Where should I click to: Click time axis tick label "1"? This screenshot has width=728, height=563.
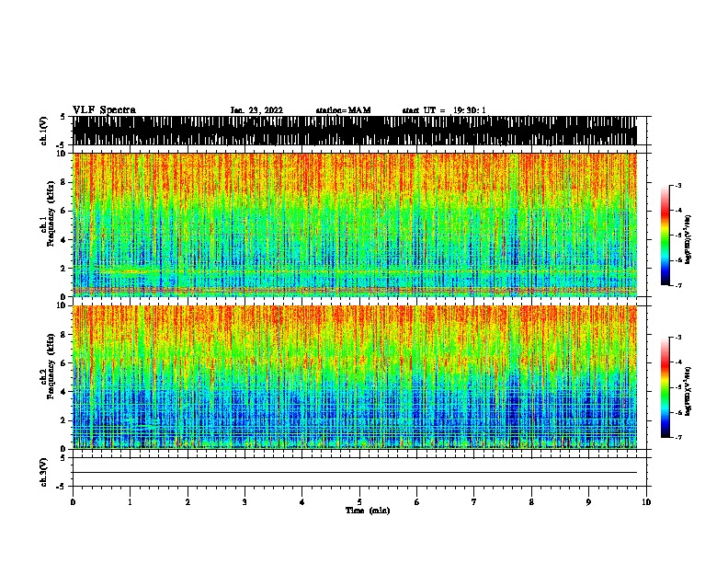[x=130, y=501]
